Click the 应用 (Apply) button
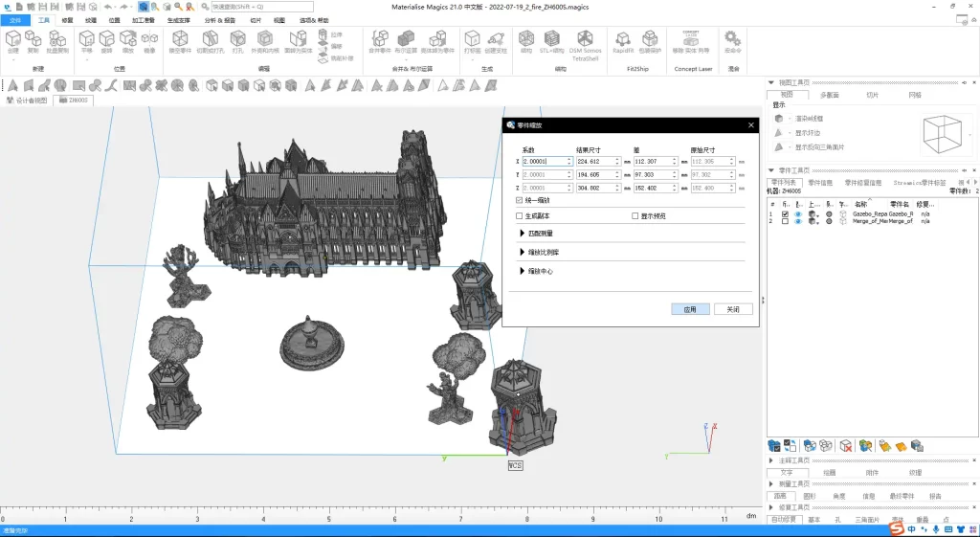 (690, 309)
